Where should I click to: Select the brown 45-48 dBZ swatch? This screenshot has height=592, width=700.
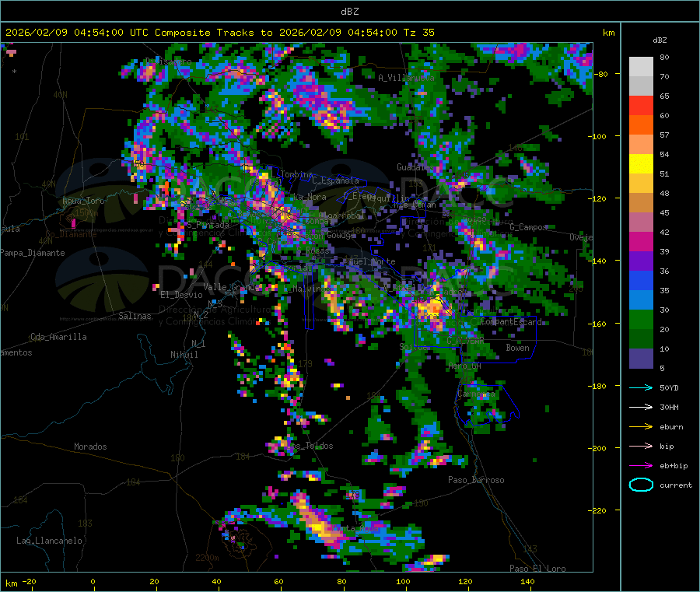pos(641,203)
